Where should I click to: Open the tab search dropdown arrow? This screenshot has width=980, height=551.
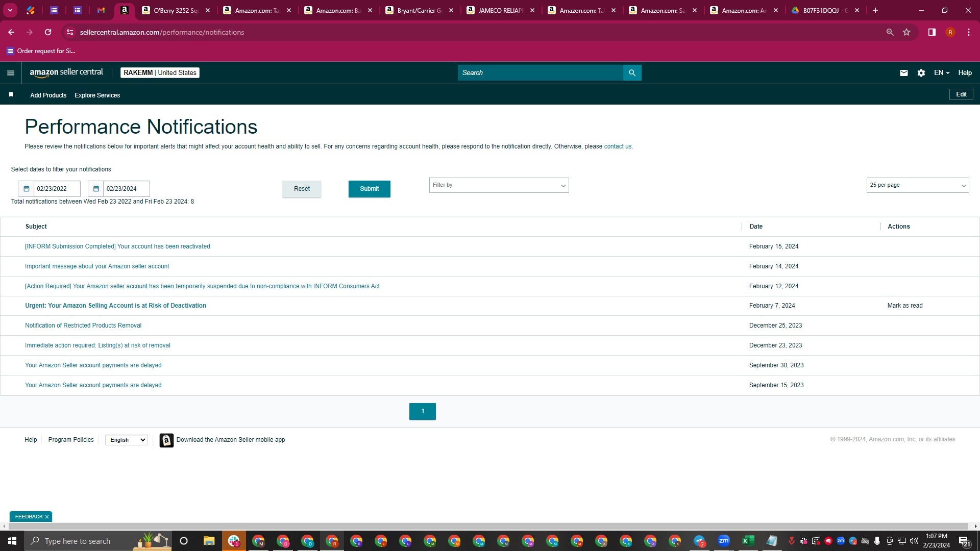point(10,10)
